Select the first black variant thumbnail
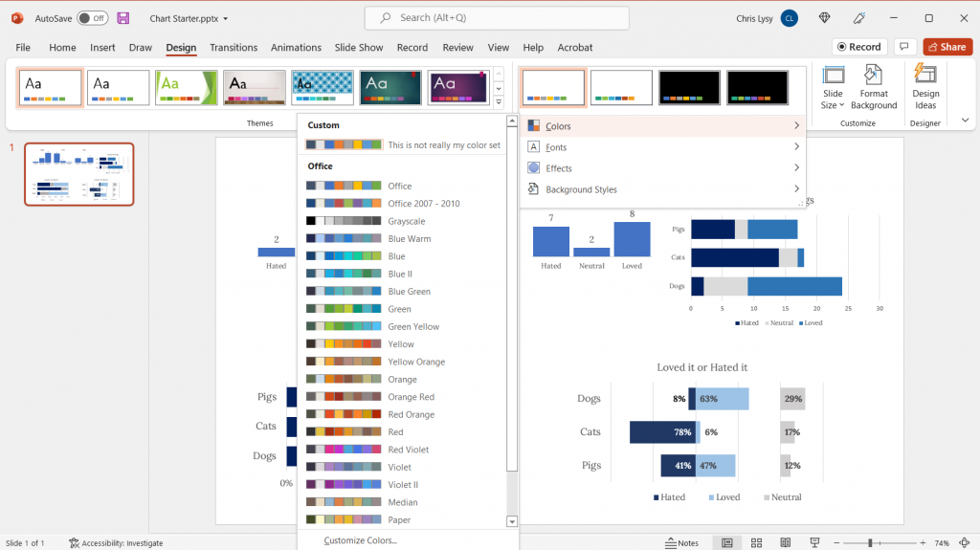Image resolution: width=980 pixels, height=550 pixels. [x=689, y=87]
